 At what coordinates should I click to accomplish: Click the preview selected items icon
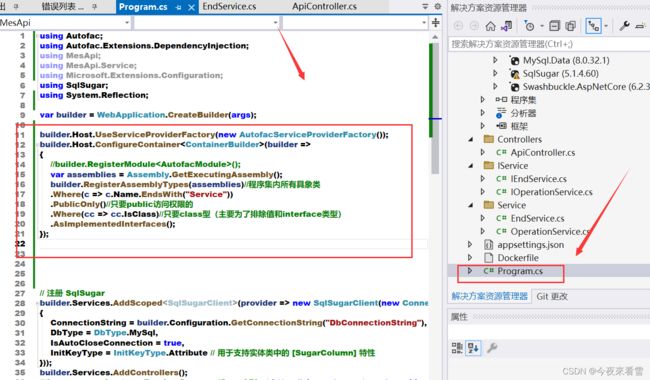point(640,27)
